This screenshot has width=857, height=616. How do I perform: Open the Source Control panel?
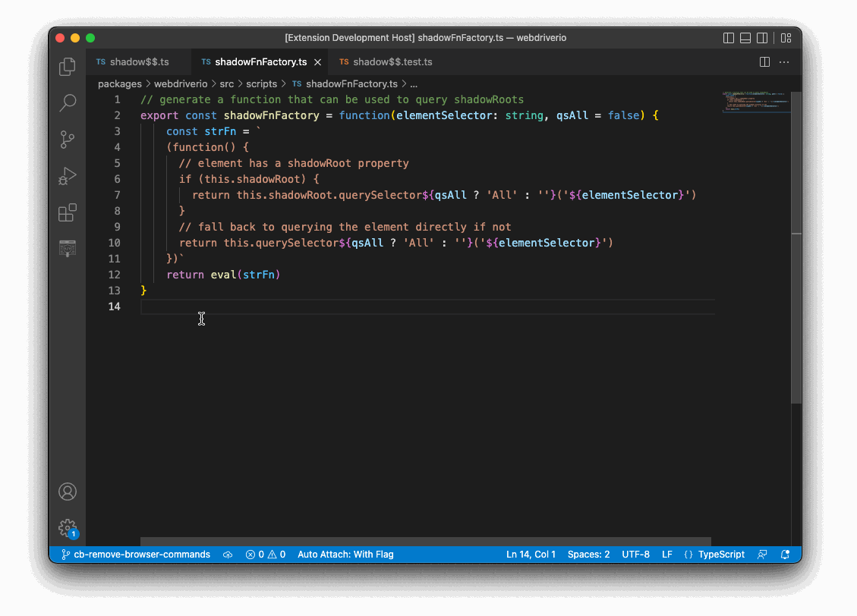(67, 139)
